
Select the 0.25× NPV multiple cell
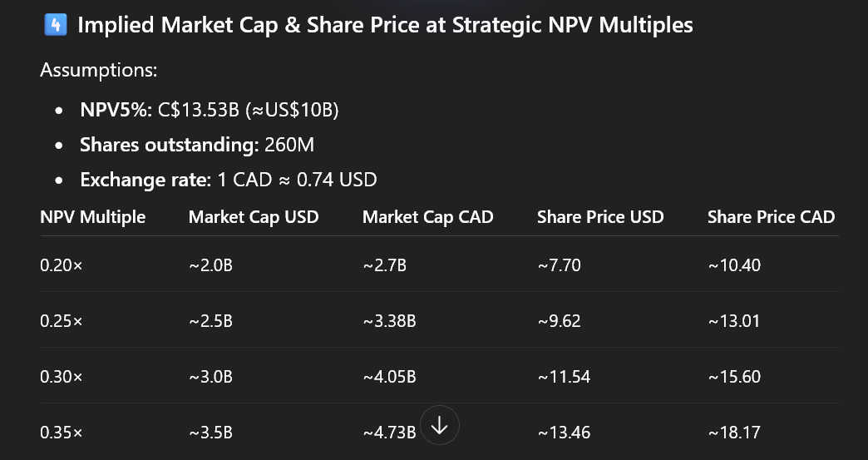(x=62, y=321)
